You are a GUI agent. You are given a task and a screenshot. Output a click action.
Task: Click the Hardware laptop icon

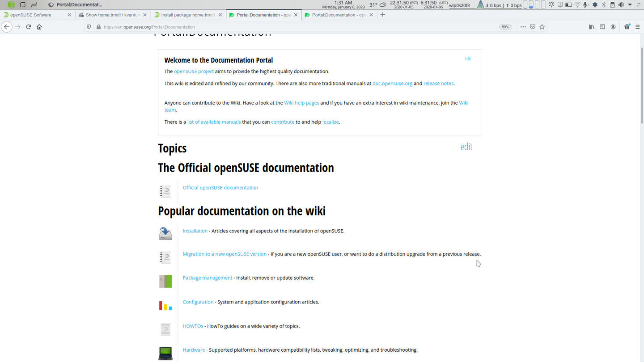click(165, 353)
